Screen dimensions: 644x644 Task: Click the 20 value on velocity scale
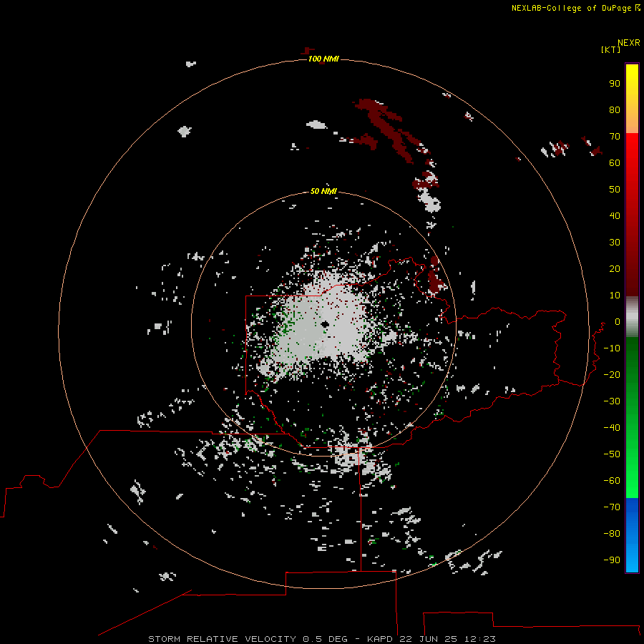(615, 268)
